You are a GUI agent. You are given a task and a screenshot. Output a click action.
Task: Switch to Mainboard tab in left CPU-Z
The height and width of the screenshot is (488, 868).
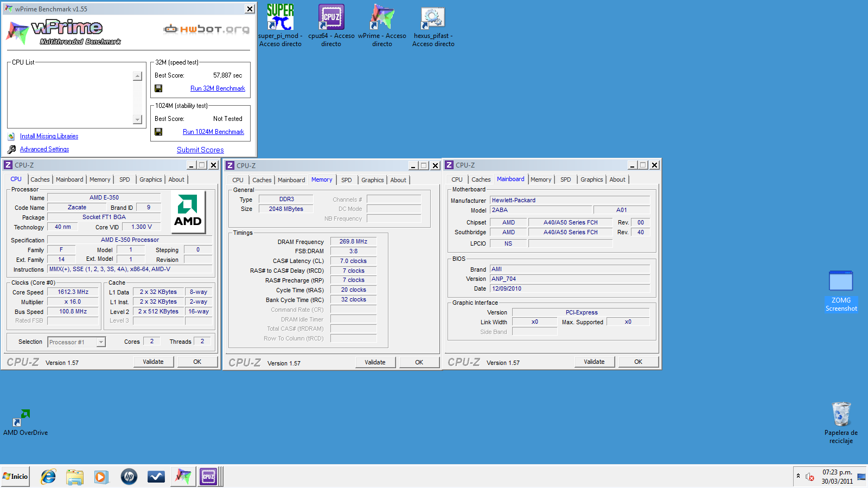click(x=69, y=179)
